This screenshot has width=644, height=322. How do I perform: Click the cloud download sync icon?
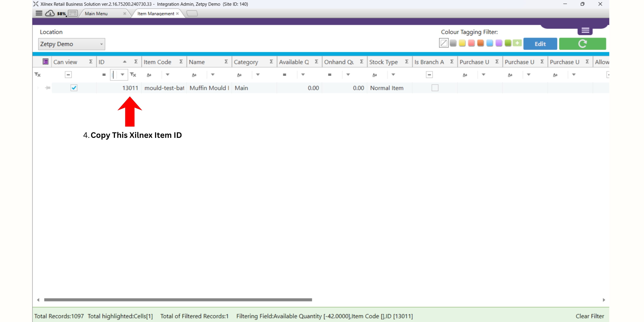(50, 13)
